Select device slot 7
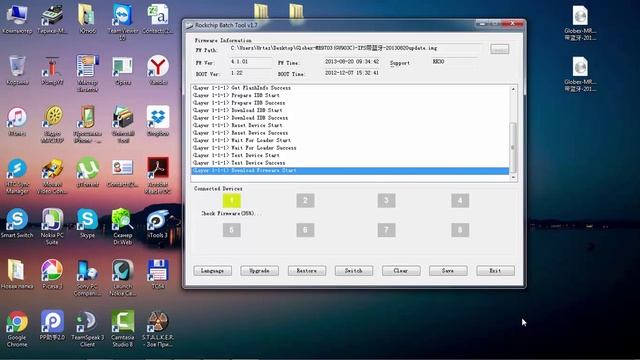Image resolution: width=640 pixels, height=360 pixels. [387, 230]
